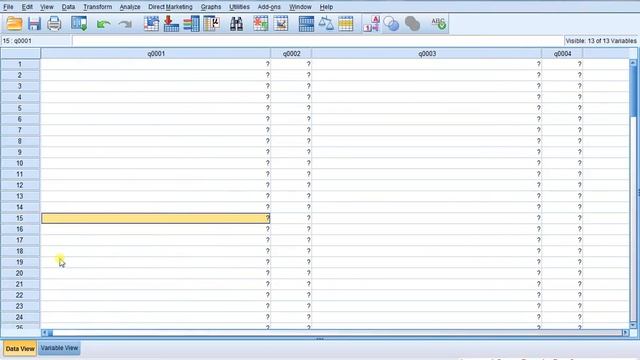Select the q0001 column header
Image resolution: width=640 pixels, height=360 pixels.
pyautogui.click(x=156, y=53)
